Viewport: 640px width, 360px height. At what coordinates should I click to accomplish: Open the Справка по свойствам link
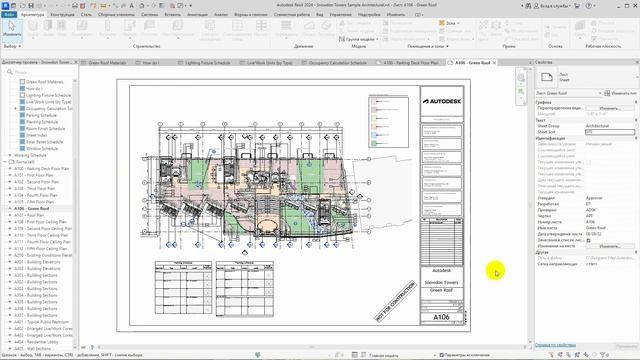point(555,345)
